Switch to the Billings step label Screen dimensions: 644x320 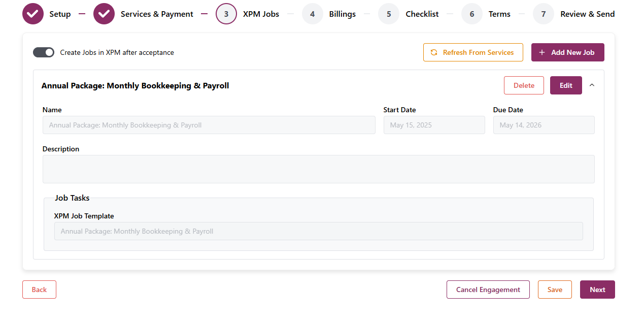[342, 14]
